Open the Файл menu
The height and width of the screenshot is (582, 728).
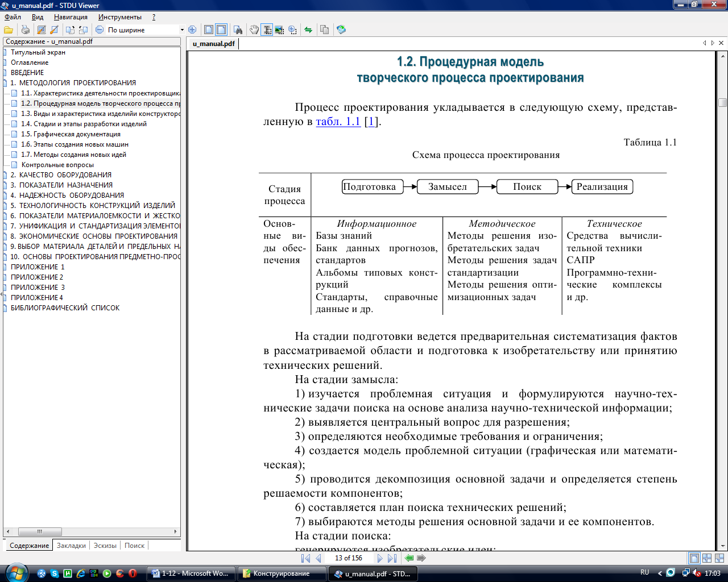click(13, 17)
